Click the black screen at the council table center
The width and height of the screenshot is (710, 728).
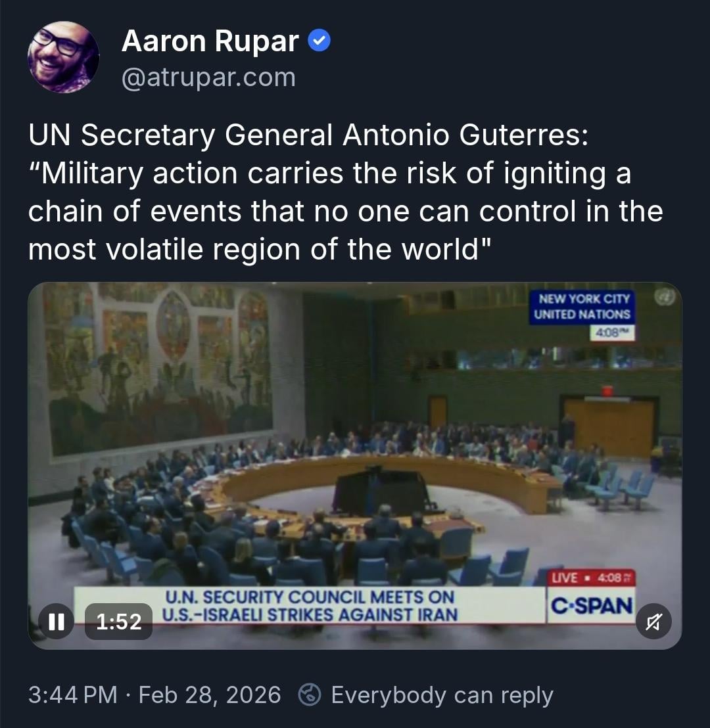(382, 492)
